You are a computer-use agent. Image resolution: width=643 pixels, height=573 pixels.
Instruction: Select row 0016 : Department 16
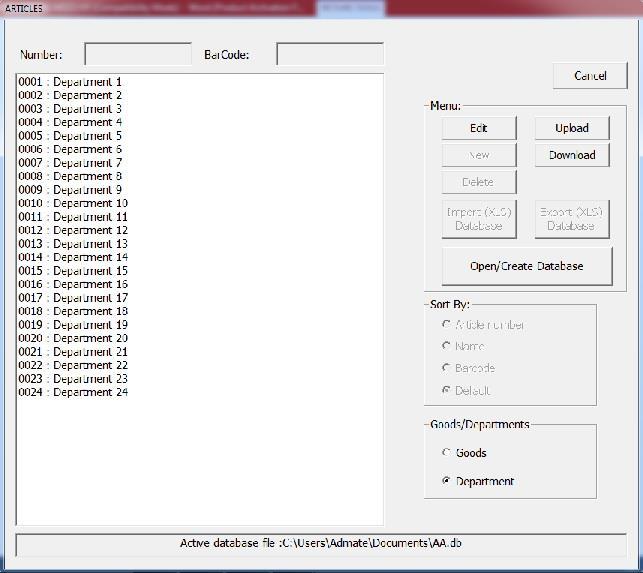click(200, 284)
